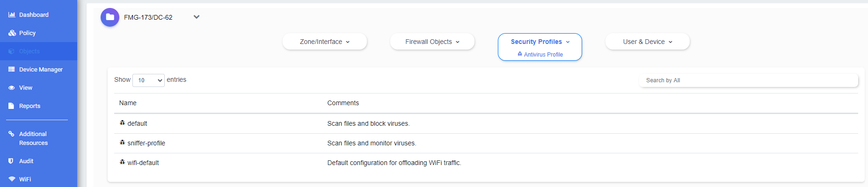The height and width of the screenshot is (187, 868).
Task: Click the Additional Resources link icon
Action: point(12,134)
